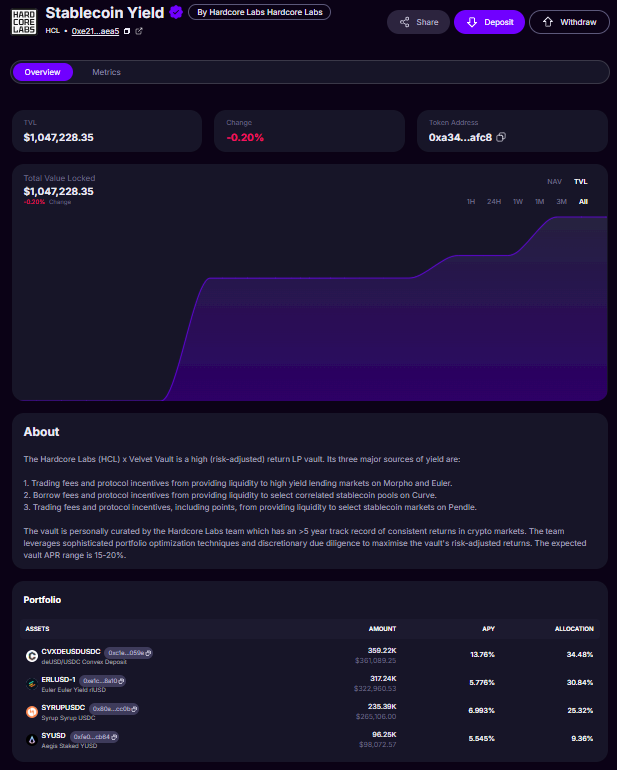
Task: Click the 25.32% allocation value
Action: [580, 711]
